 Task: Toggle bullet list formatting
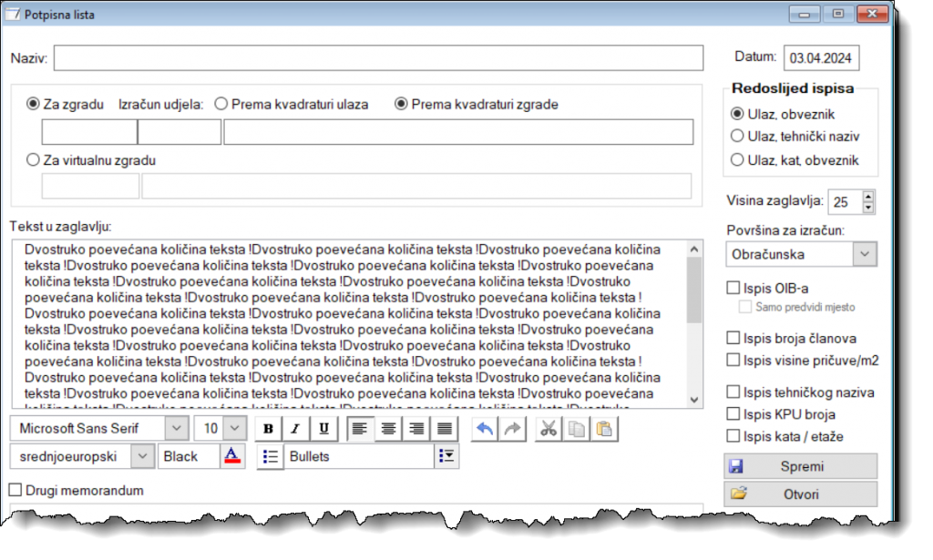[270, 456]
